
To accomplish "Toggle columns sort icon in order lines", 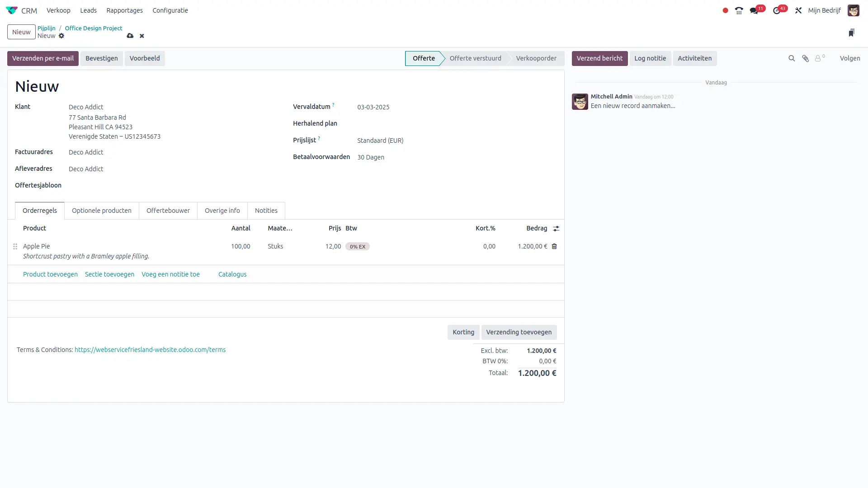I will [x=556, y=228].
